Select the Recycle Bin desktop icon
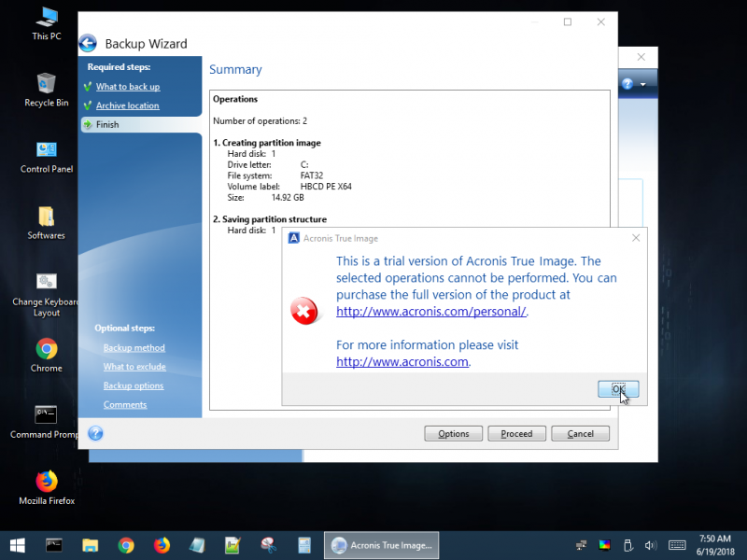 [46, 85]
